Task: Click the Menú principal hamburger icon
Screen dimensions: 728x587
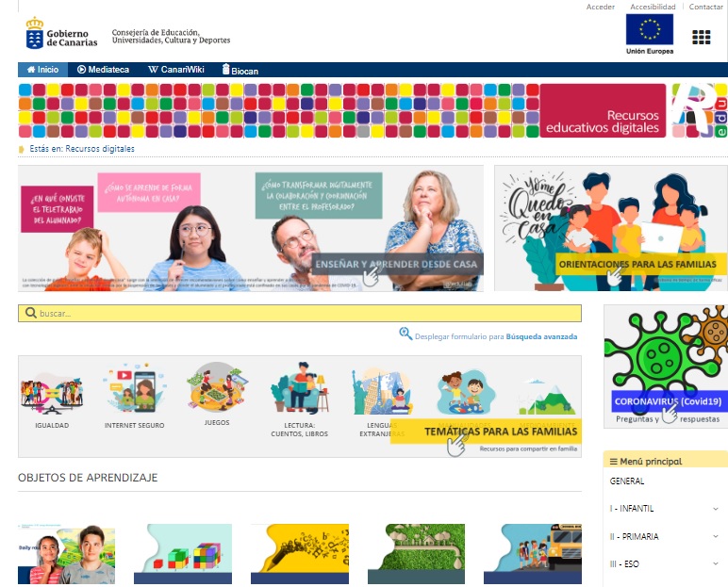Action: pos(613,462)
